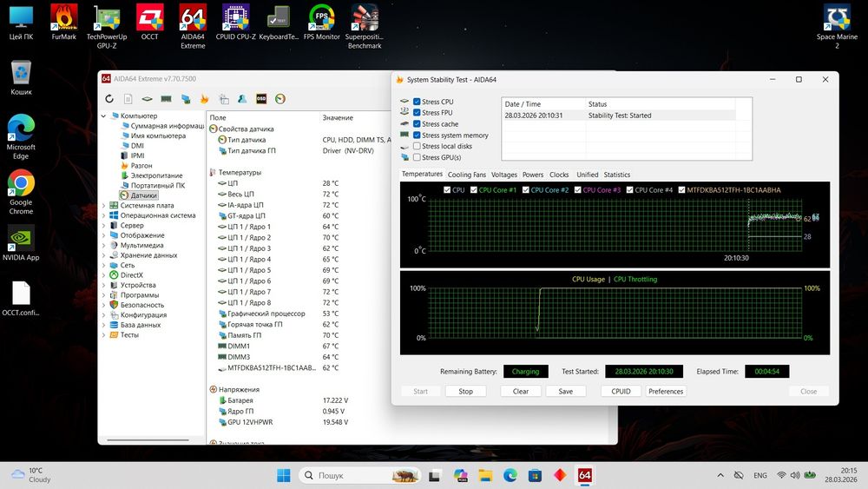Viewport: 868px width, 489px height.
Task: Click the horizontal scrollbar under AIDA64 tree
Action: coord(148,441)
